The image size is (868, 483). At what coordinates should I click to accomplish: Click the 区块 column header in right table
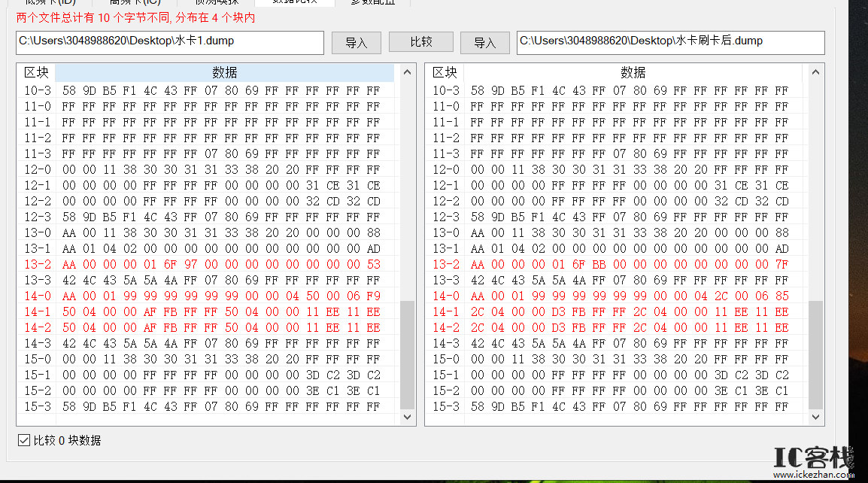point(445,72)
